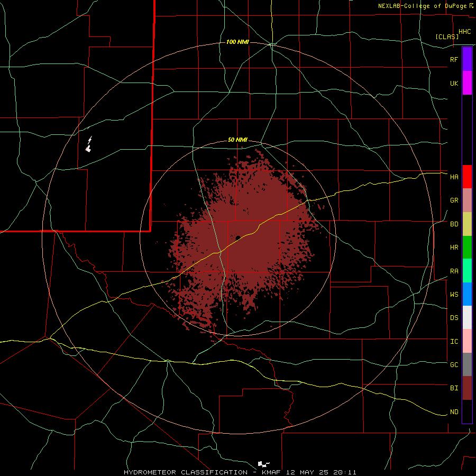
Task: Click the HHC product label
Action: point(464,32)
